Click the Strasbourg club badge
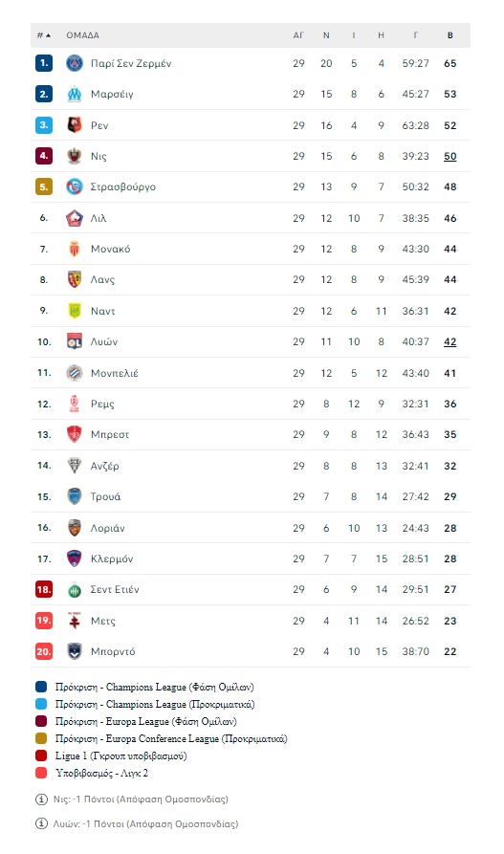Image resolution: width=504 pixels, height=854 pixels. click(74, 186)
